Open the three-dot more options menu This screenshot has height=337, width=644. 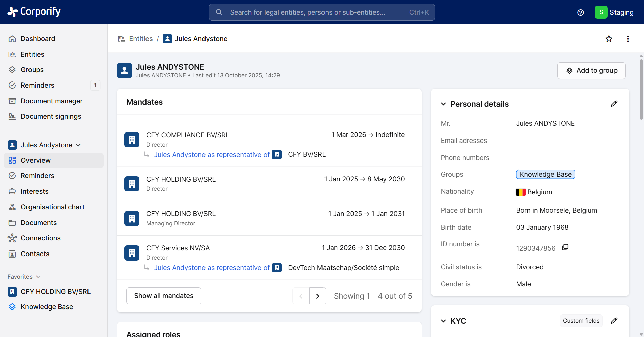[628, 39]
